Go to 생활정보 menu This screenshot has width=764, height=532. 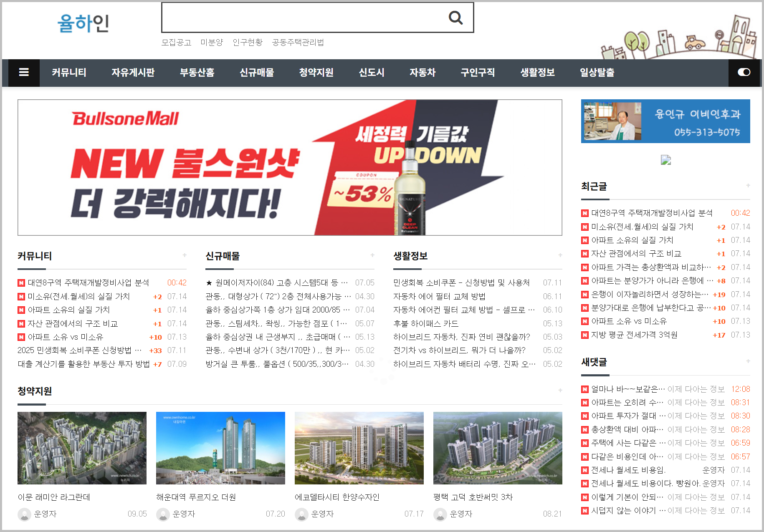click(537, 73)
